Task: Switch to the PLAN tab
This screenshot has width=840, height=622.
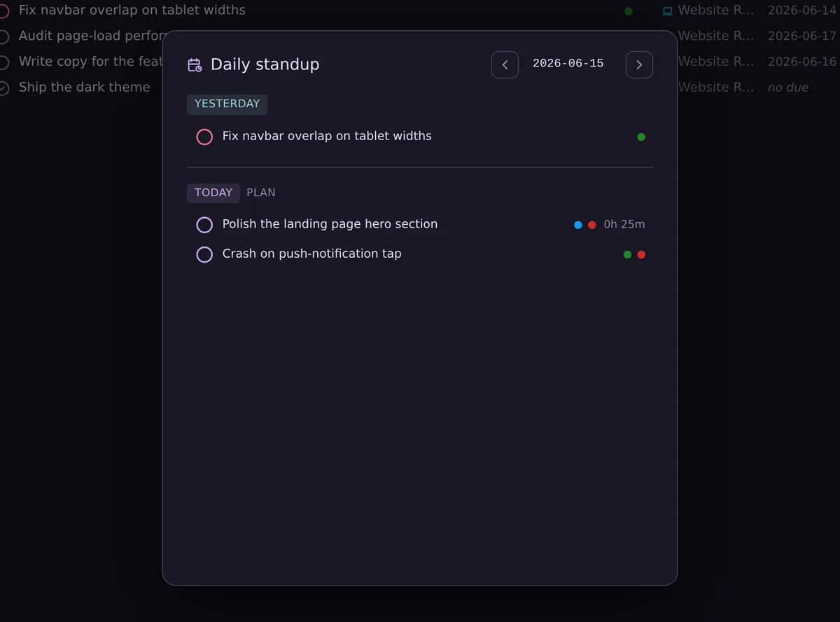Action: click(261, 193)
